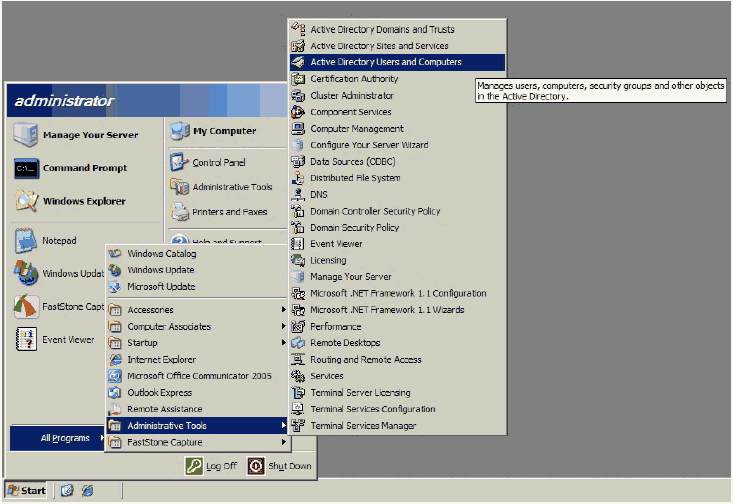Click the Log Off button

[212, 466]
